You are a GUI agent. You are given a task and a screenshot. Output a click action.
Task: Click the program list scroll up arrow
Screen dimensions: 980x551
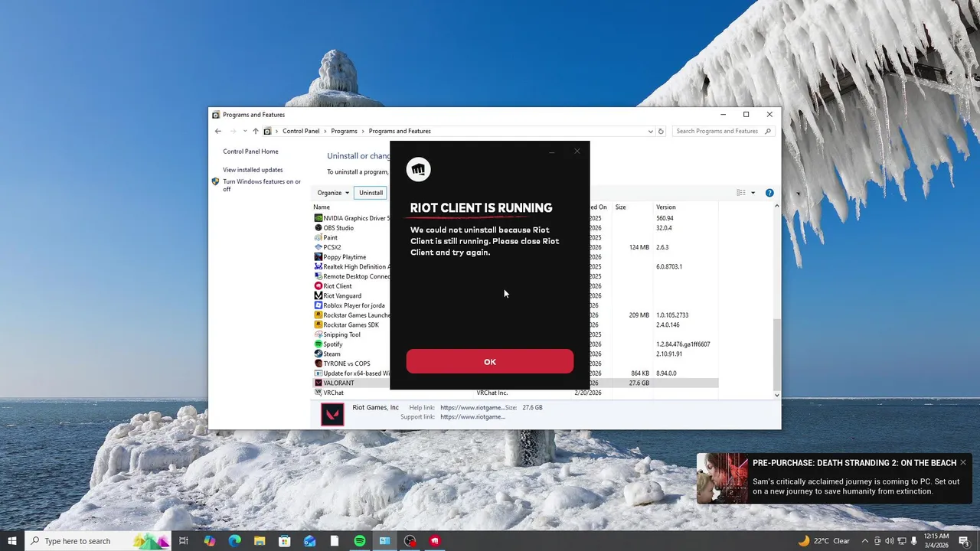[777, 206]
